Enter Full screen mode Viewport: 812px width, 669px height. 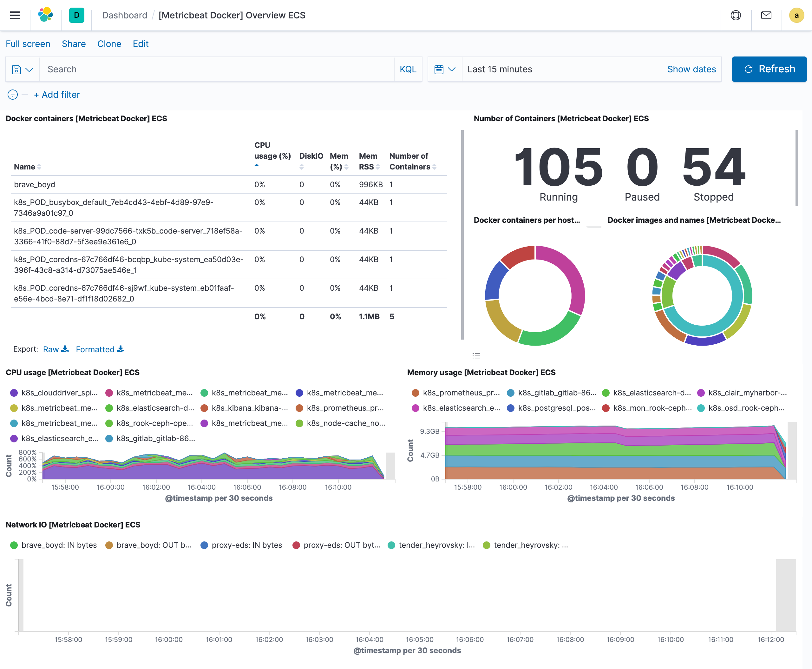click(x=28, y=44)
